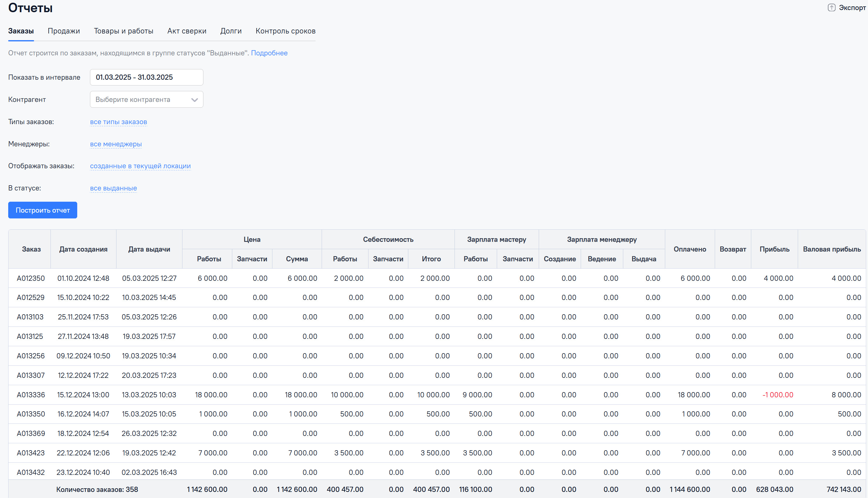Open the Долги tab
This screenshot has height=498, width=868.
(231, 31)
